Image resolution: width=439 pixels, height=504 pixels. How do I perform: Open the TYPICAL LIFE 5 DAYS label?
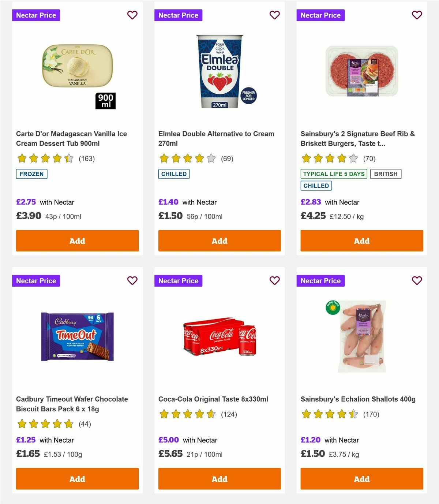point(333,174)
